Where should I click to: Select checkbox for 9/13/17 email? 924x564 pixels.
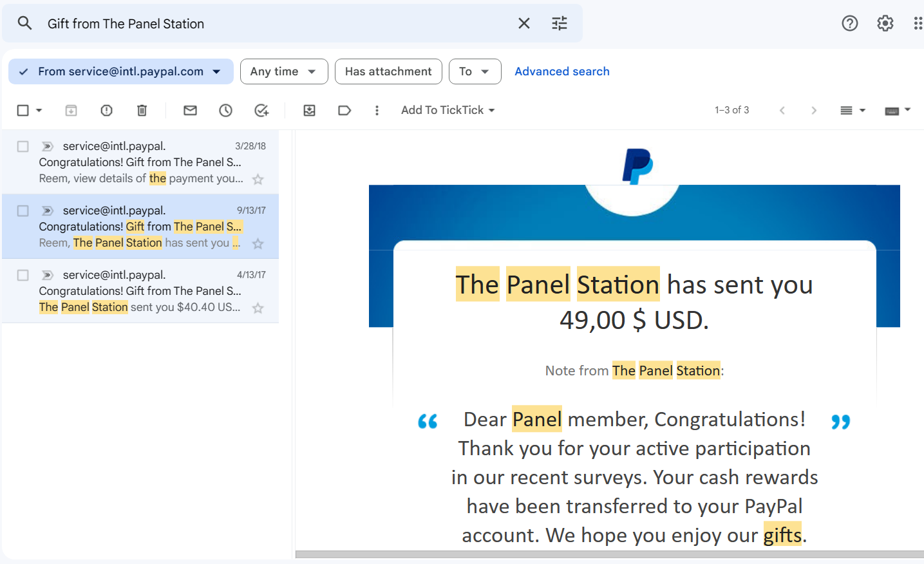[x=23, y=211]
